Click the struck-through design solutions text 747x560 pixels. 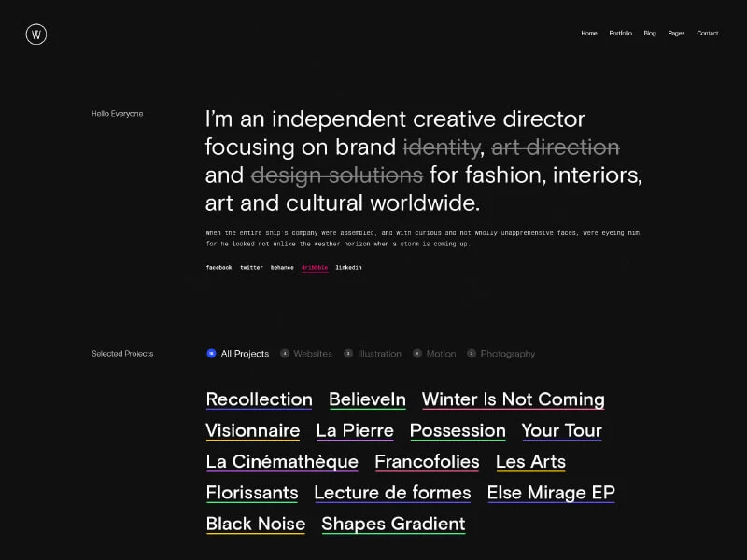337,175
